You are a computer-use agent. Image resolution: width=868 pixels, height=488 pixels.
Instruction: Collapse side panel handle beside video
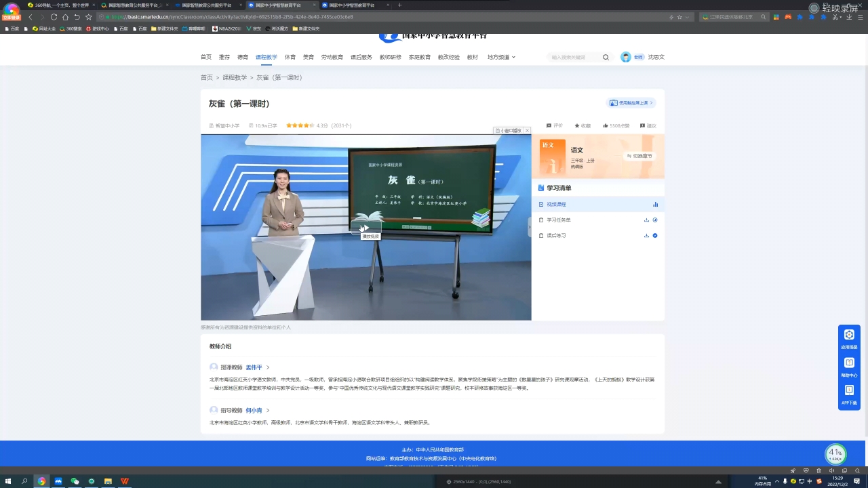[530, 227]
